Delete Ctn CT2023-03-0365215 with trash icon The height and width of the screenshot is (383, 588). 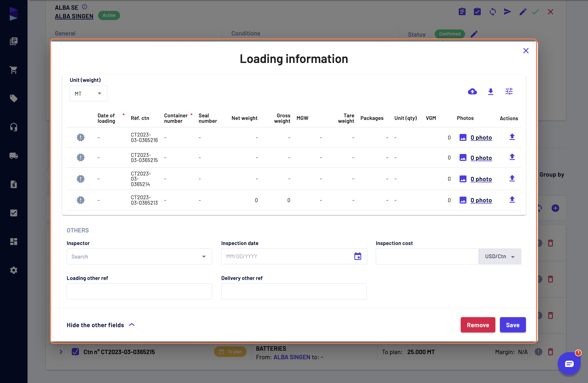pos(550,352)
